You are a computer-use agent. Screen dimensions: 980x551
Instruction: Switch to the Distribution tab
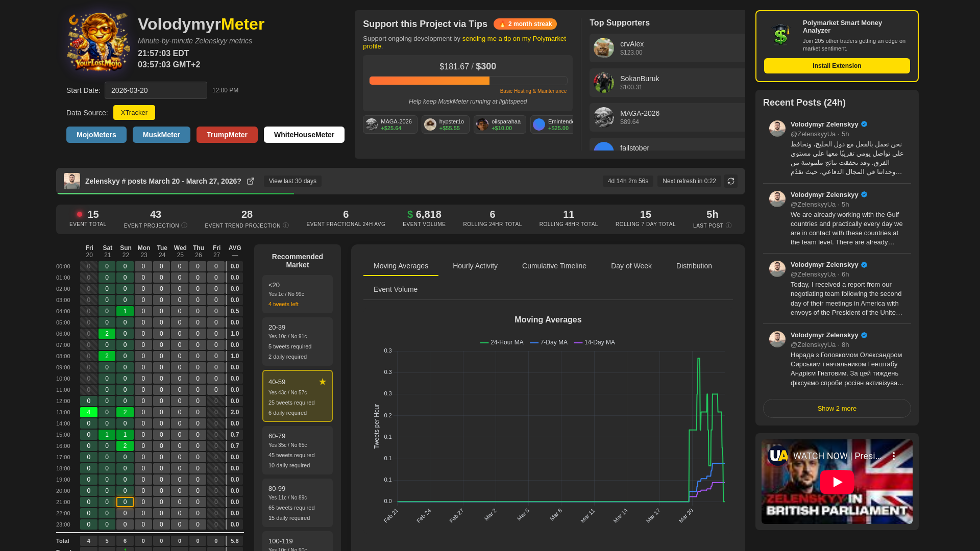694,266
